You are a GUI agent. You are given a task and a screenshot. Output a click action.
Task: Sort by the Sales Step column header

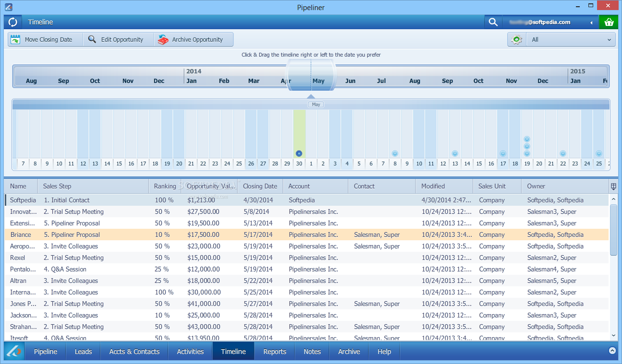pyautogui.click(x=93, y=186)
